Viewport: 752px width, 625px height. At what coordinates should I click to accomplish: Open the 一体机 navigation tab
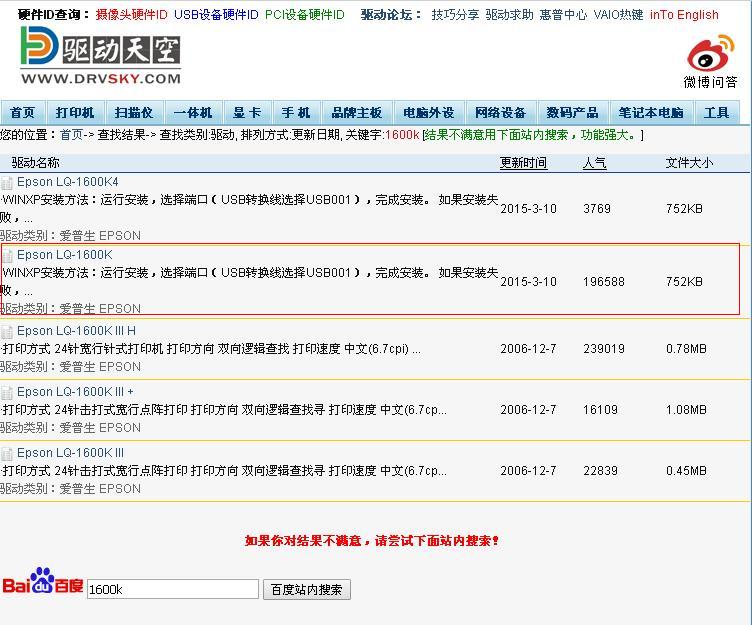(x=193, y=113)
